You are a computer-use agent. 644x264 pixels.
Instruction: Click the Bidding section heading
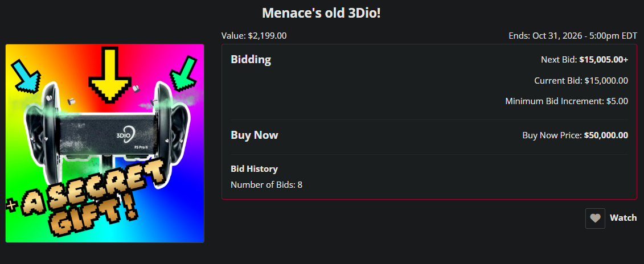click(x=251, y=60)
